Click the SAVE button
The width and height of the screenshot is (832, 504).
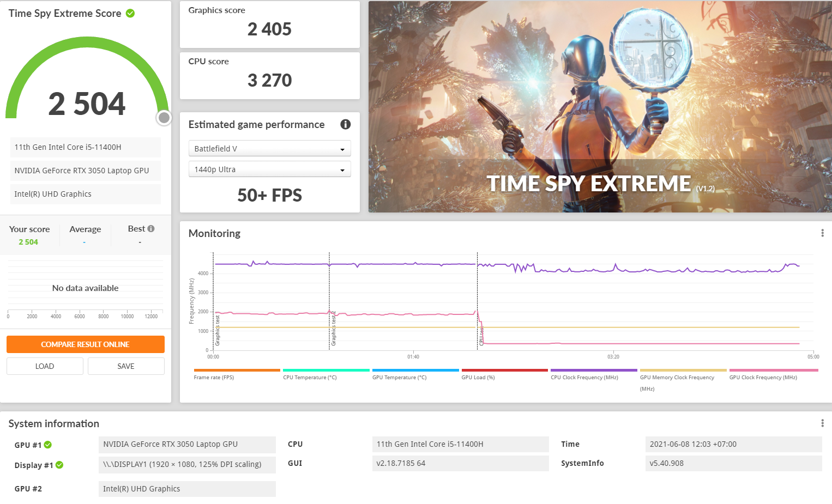[x=126, y=366]
